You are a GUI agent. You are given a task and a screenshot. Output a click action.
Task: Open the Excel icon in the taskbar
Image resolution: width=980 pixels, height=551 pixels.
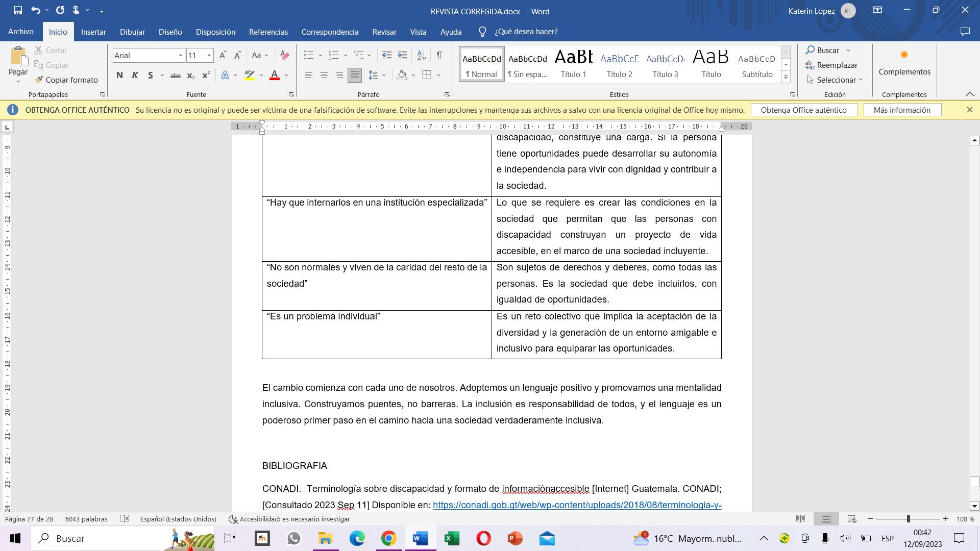click(452, 538)
